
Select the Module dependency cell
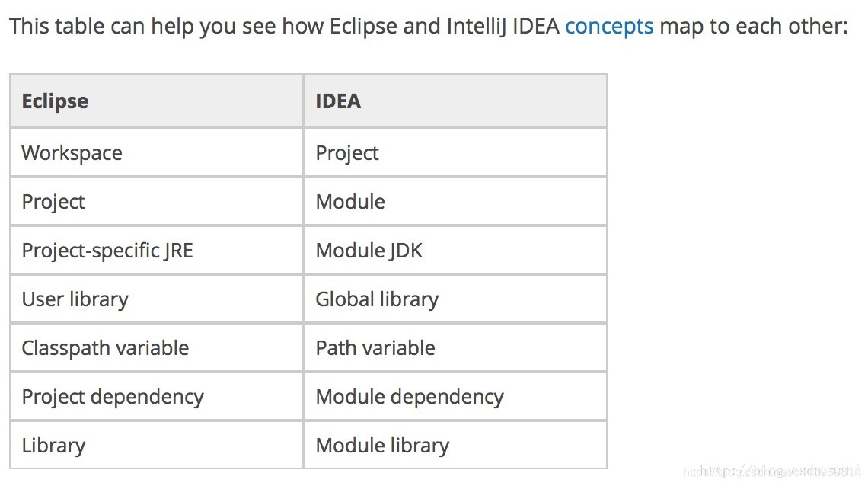[x=455, y=396]
